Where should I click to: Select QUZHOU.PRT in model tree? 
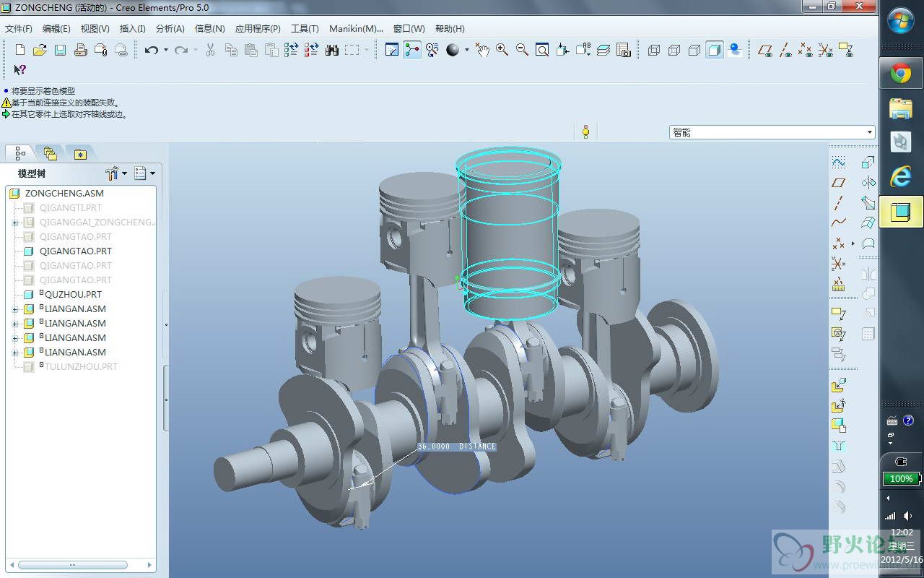pos(73,295)
